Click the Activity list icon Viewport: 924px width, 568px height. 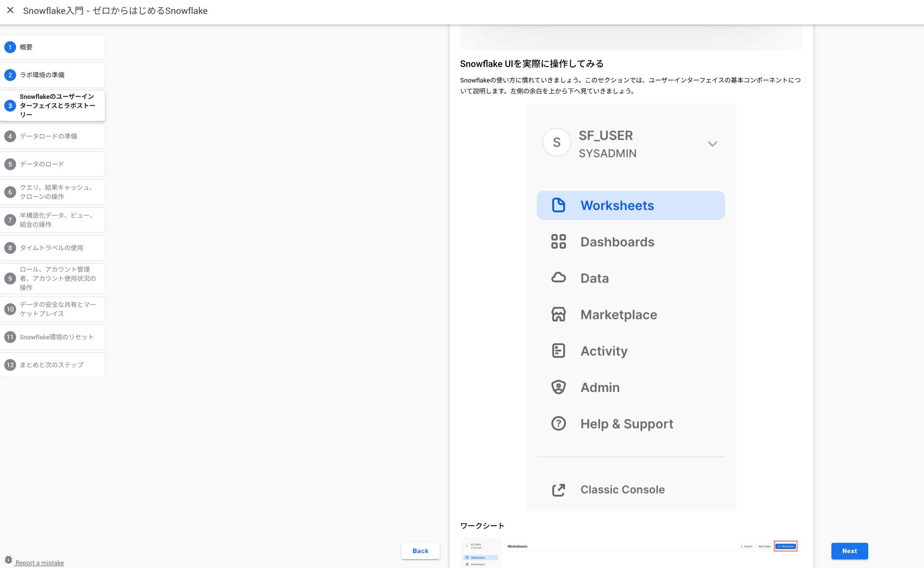[558, 351]
